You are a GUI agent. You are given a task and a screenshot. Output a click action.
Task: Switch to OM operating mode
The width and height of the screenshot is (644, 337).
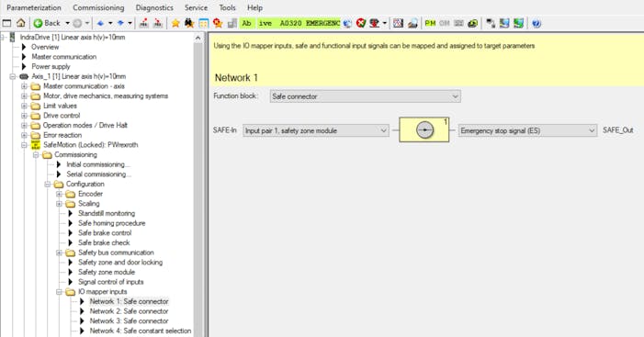point(444,23)
